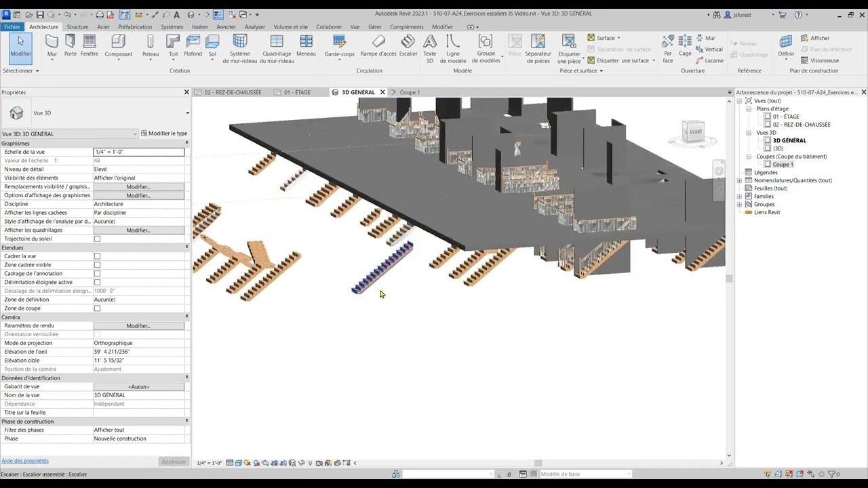Image resolution: width=868 pixels, height=488 pixels.
Task: Open the Visionneuse work plane viewer
Action: click(x=819, y=60)
